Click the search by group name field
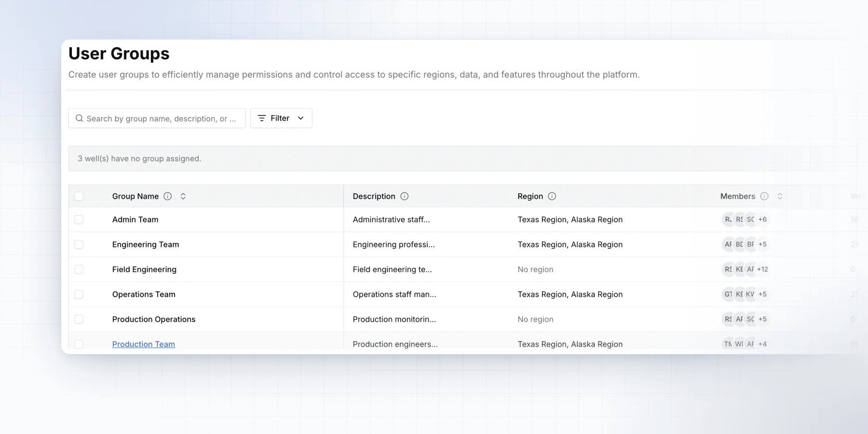The image size is (868, 434). point(157,118)
